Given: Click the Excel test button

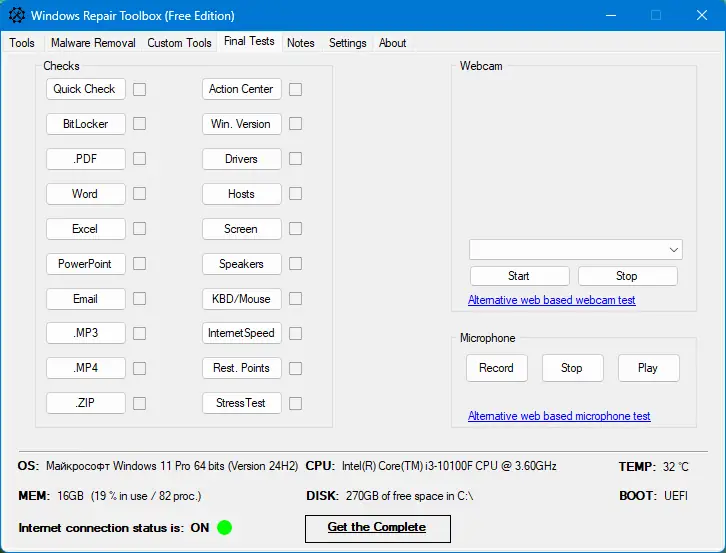Looking at the screenshot, I should [x=86, y=229].
